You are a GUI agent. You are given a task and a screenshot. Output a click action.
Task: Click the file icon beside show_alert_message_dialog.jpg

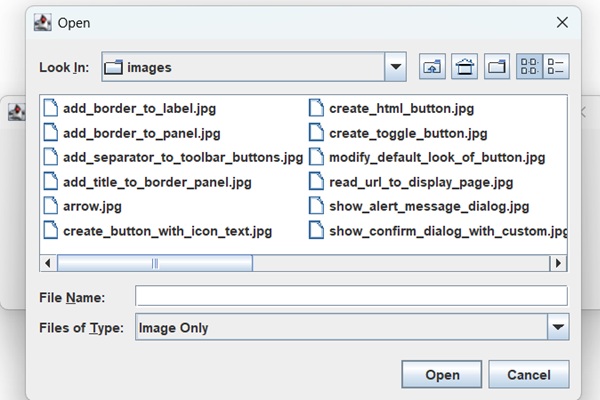coord(316,206)
